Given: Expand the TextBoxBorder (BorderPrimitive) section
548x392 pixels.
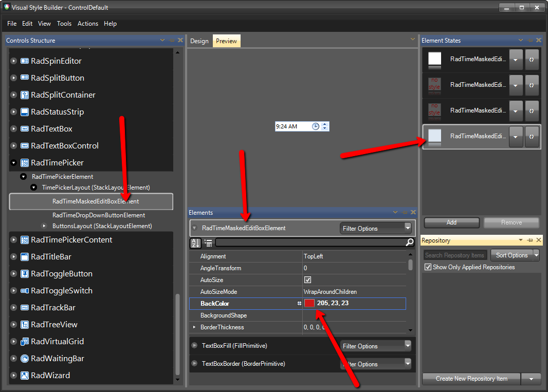Looking at the screenshot, I should tap(194, 363).
